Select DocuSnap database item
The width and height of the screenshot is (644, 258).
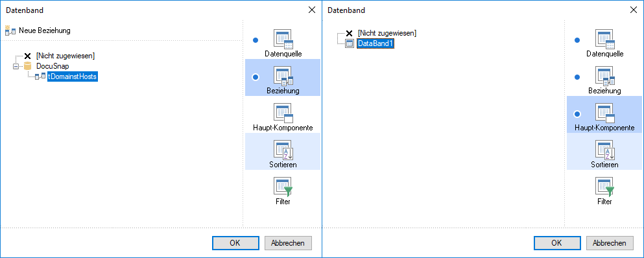pyautogui.click(x=53, y=66)
